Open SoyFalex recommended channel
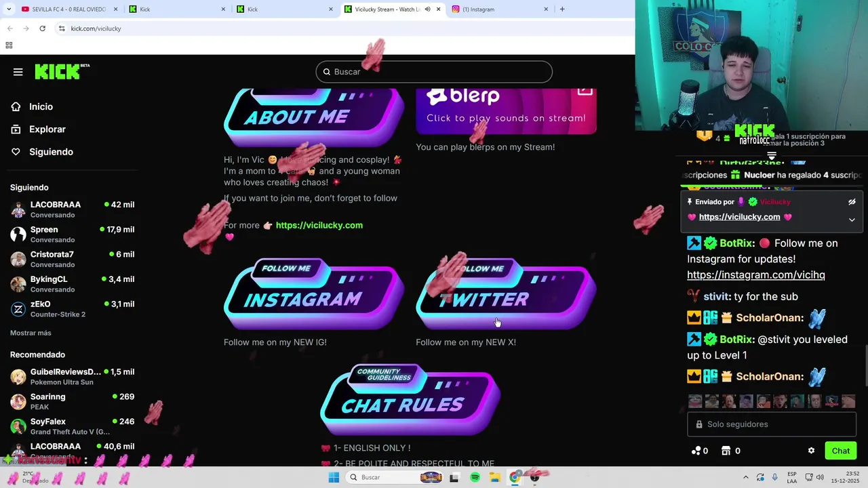Screen dimensions: 868x488 [x=72, y=426]
